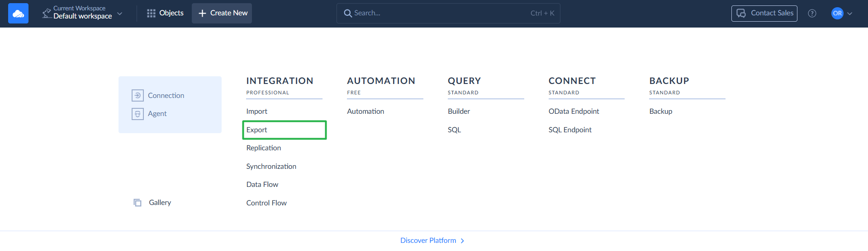Select Export under Integration
This screenshot has width=868, height=251.
coord(257,130)
